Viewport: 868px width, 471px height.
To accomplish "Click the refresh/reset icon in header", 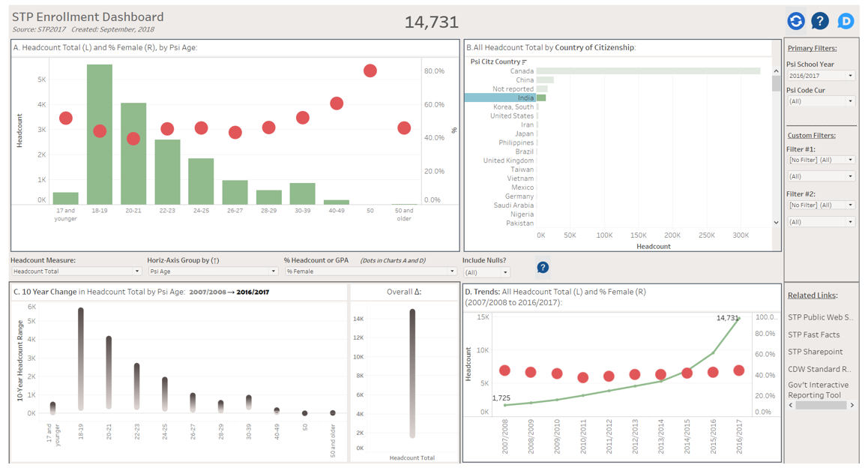I will [796, 21].
